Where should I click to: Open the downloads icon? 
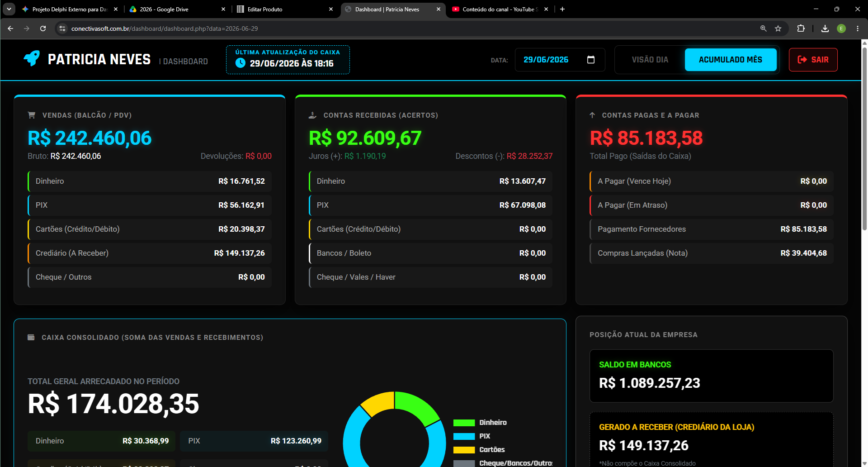[x=825, y=29]
